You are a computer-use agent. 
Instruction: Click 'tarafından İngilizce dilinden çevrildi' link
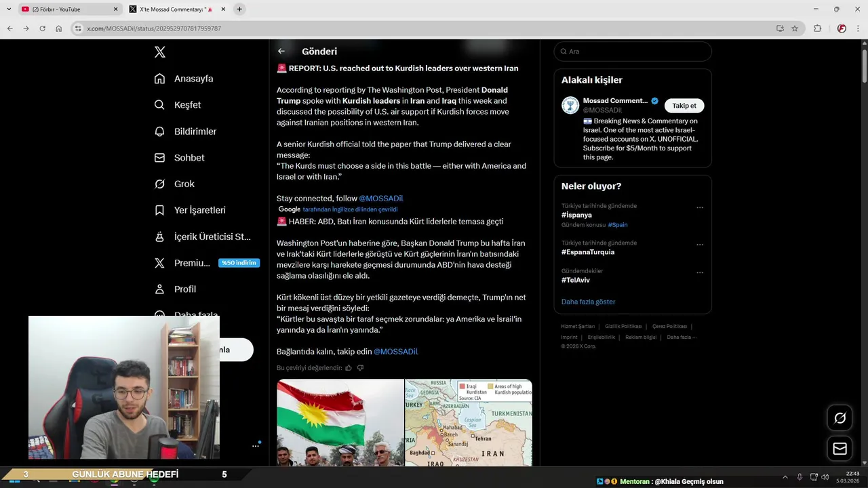350,209
